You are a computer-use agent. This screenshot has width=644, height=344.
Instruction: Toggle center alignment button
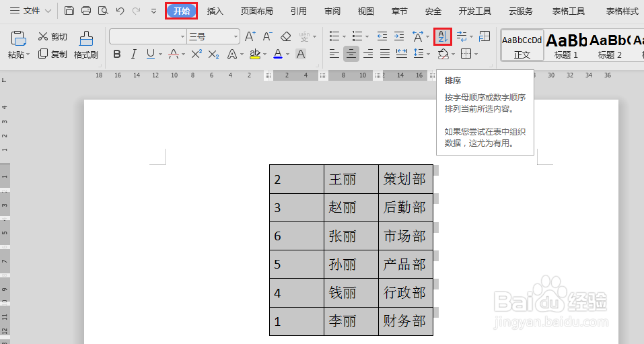[x=351, y=54]
